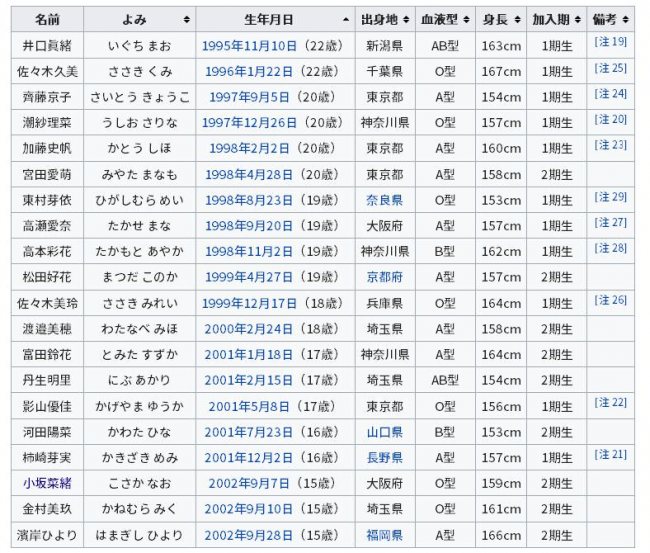
Task: Open the 1997年9月5日 date link
Action: coord(250,97)
